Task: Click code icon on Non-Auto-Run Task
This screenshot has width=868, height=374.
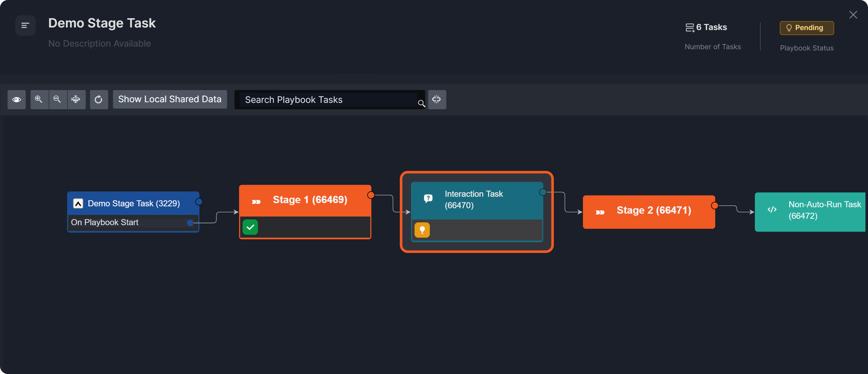Action: point(772,210)
